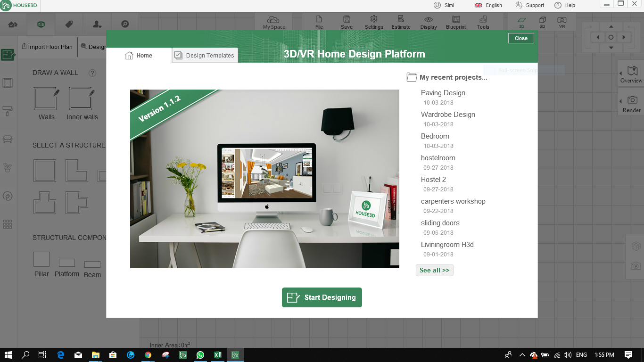Screen dimensions: 644x362
Task: Open the user profile tab icon
Action: (x=97, y=24)
